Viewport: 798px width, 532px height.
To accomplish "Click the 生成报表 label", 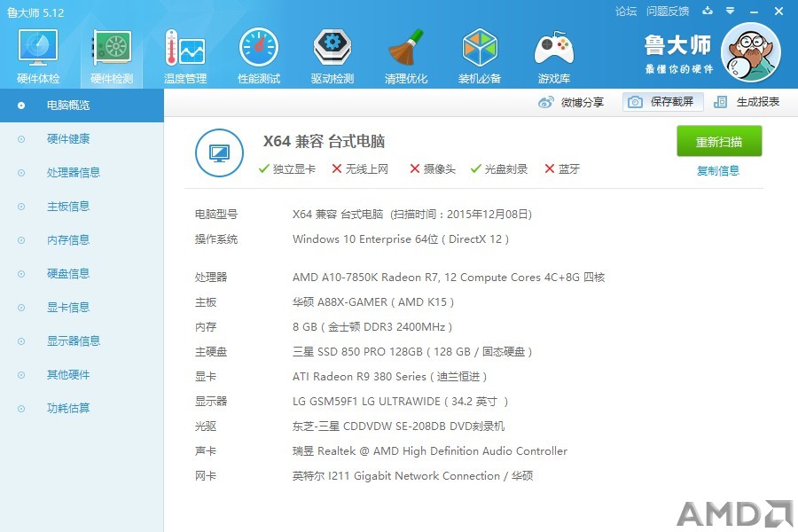I will (x=758, y=102).
